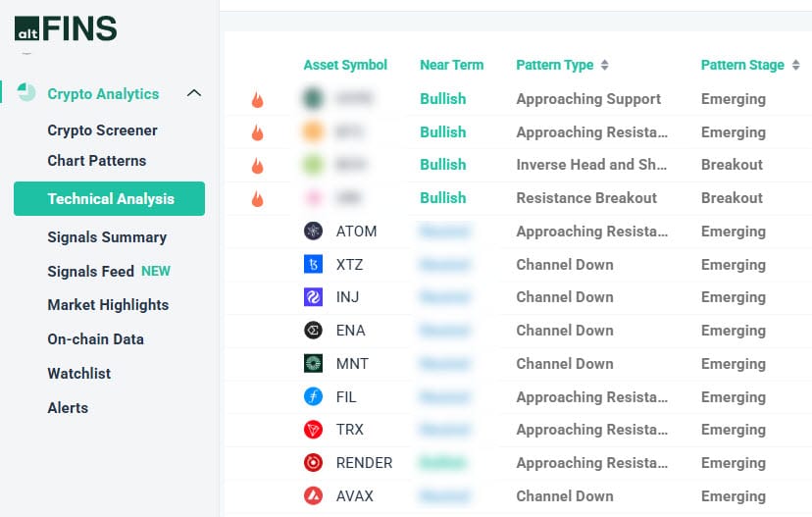Click blurred coin icon in Inverse Head row
The width and height of the screenshot is (812, 517).
(313, 164)
